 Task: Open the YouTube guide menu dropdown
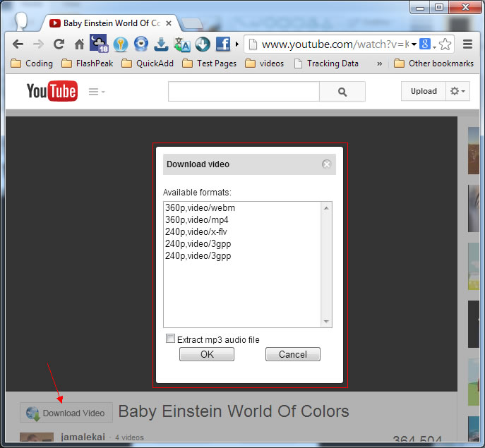97,92
